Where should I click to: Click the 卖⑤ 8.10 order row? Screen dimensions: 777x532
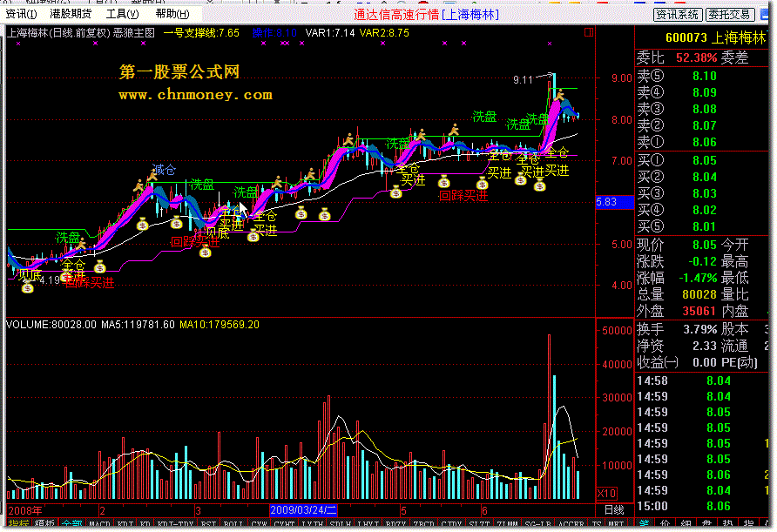[x=701, y=76]
